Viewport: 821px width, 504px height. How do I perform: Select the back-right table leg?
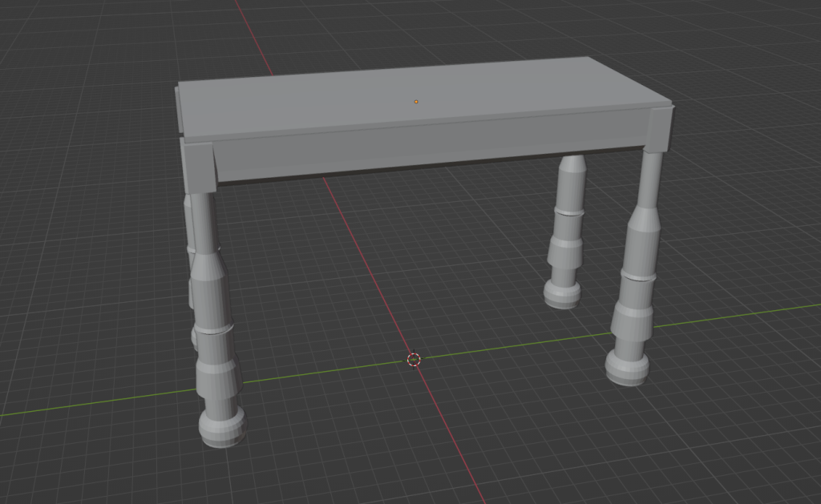click(x=567, y=232)
